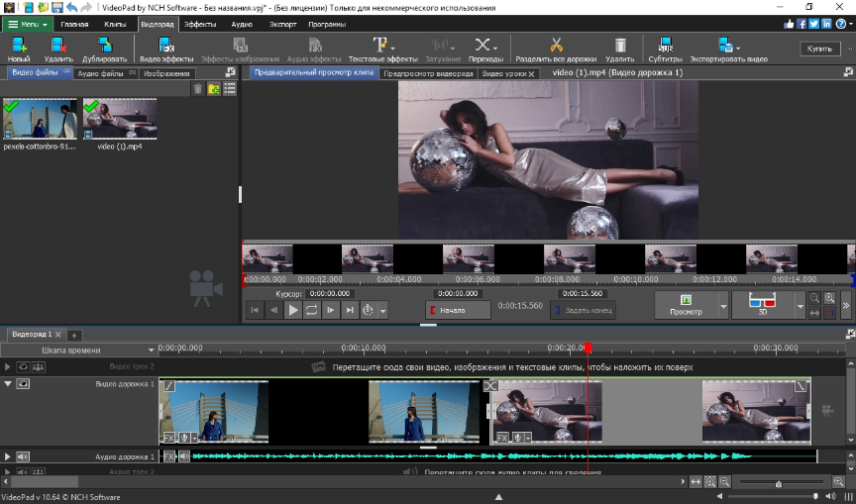Click the red playhead marker on timeline ruler

tap(588, 348)
